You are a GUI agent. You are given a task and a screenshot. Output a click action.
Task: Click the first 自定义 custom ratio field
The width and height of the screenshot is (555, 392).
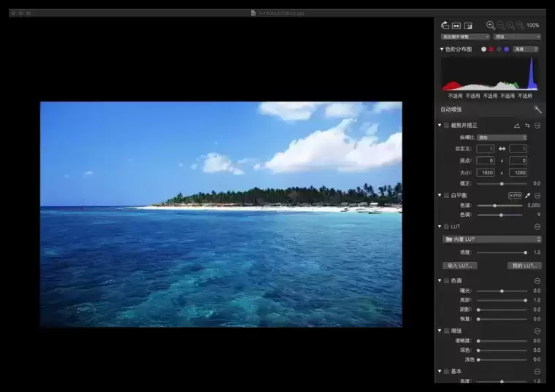[486, 149]
